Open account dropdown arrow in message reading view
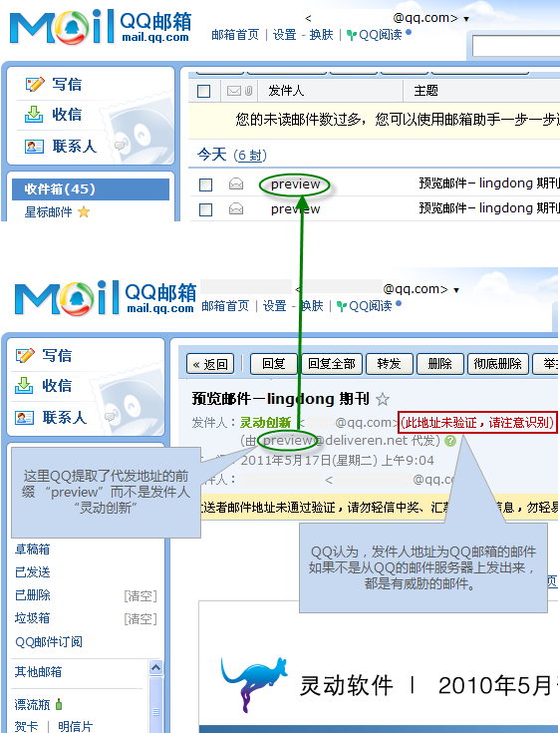 click(x=456, y=290)
